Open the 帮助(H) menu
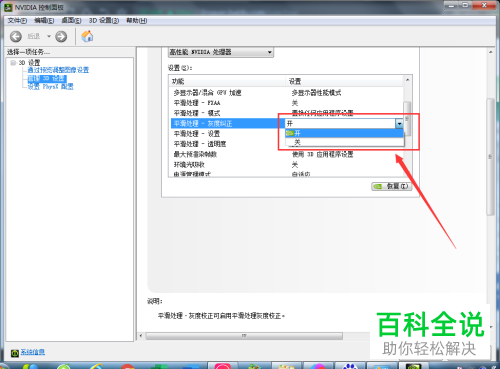Image resolution: width=500 pixels, height=369 pixels. pyautogui.click(x=136, y=21)
